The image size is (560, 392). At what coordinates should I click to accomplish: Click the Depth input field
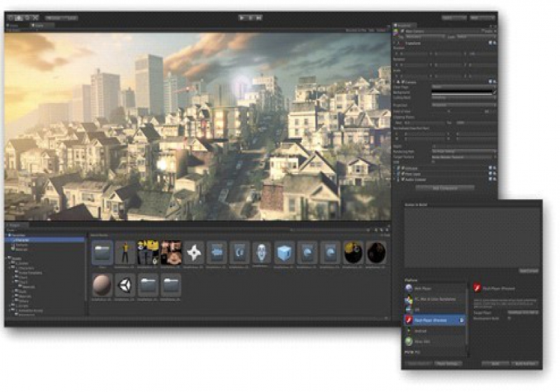point(463,146)
